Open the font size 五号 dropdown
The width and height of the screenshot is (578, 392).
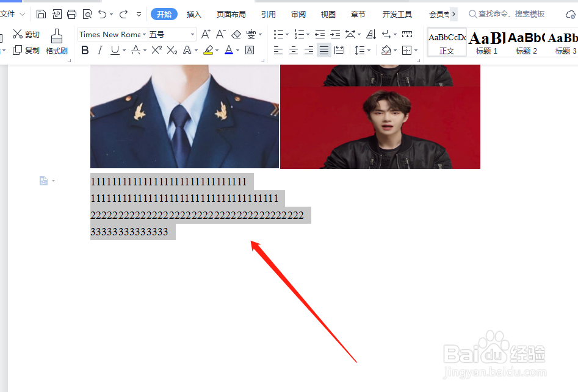192,35
